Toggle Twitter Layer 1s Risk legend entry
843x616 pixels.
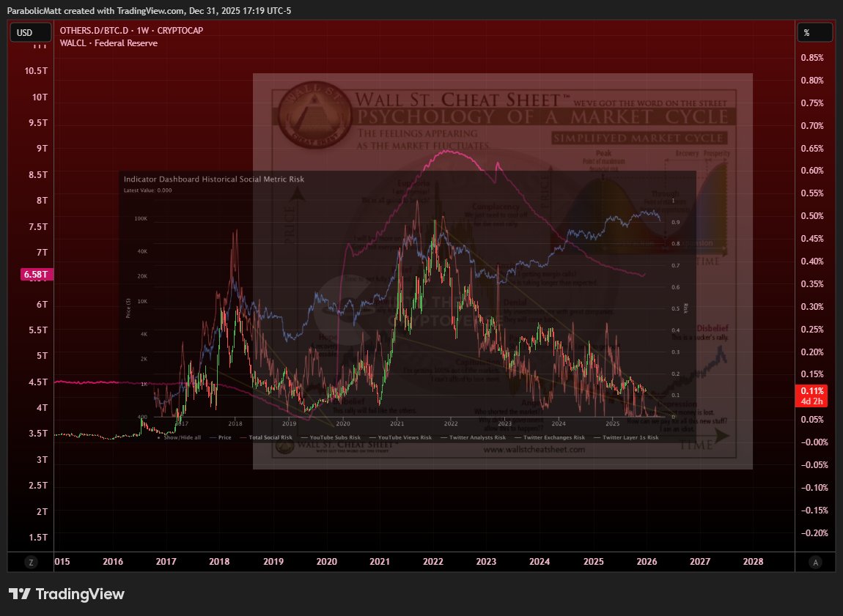coord(626,437)
